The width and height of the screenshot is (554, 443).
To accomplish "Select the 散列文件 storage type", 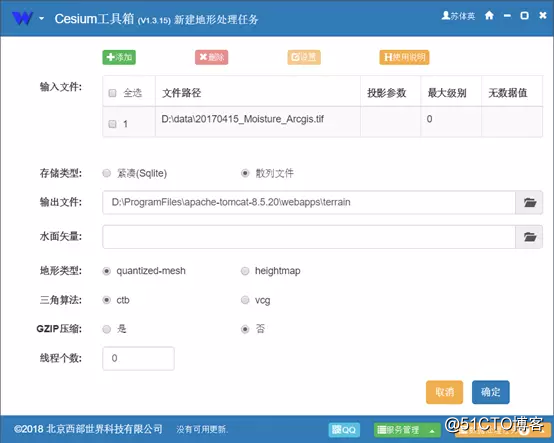I will coord(245,173).
